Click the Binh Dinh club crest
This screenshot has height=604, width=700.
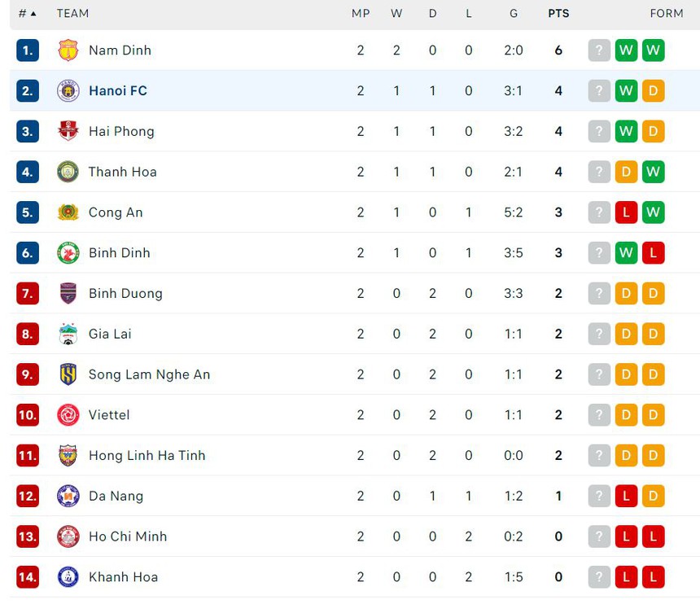click(x=69, y=253)
